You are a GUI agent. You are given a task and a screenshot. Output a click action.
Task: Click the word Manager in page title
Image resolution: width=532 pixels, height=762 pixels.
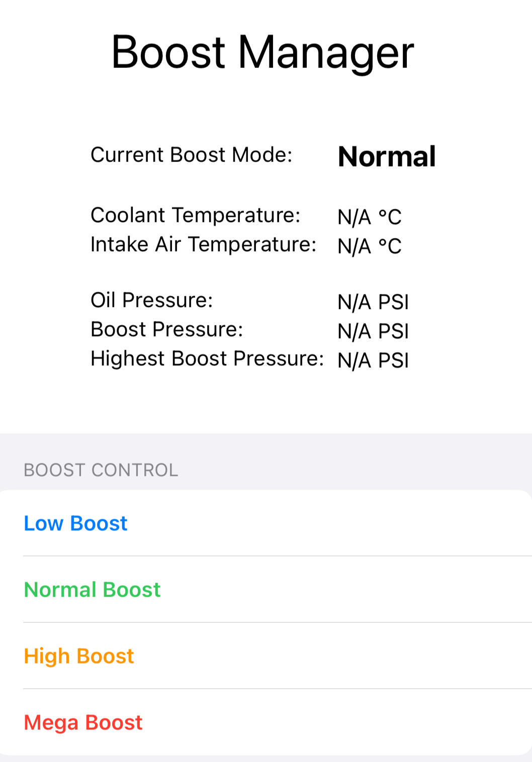tap(325, 53)
